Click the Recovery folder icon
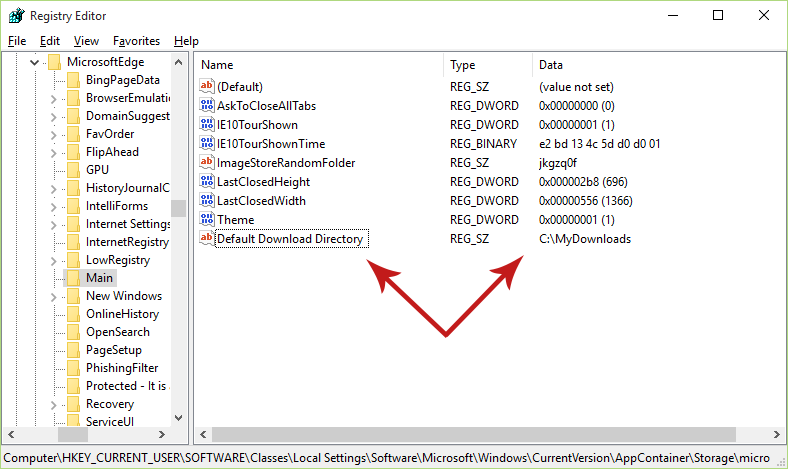788x469 pixels. [x=73, y=404]
